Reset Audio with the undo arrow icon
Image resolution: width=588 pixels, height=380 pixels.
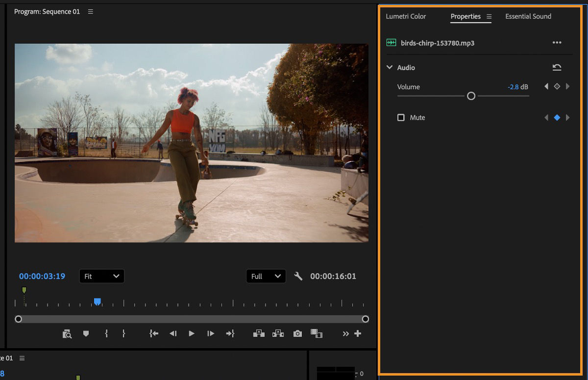(x=557, y=68)
